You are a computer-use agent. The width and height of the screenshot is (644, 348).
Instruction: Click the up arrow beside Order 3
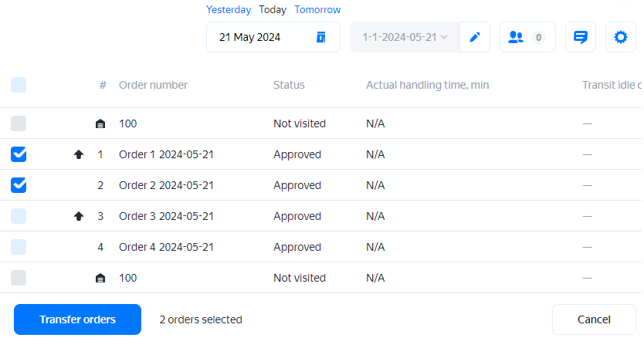tap(78, 216)
